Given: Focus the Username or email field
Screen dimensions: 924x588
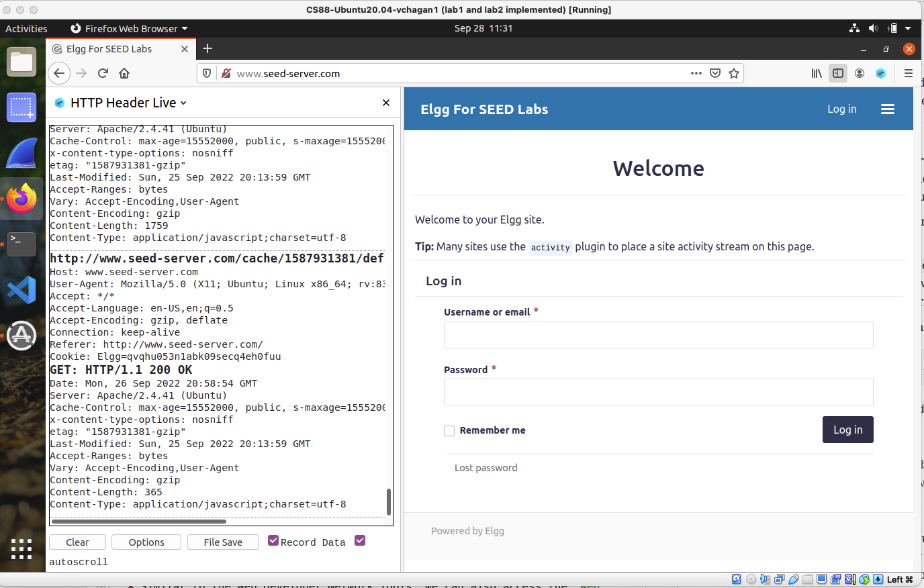Looking at the screenshot, I should pyautogui.click(x=659, y=335).
